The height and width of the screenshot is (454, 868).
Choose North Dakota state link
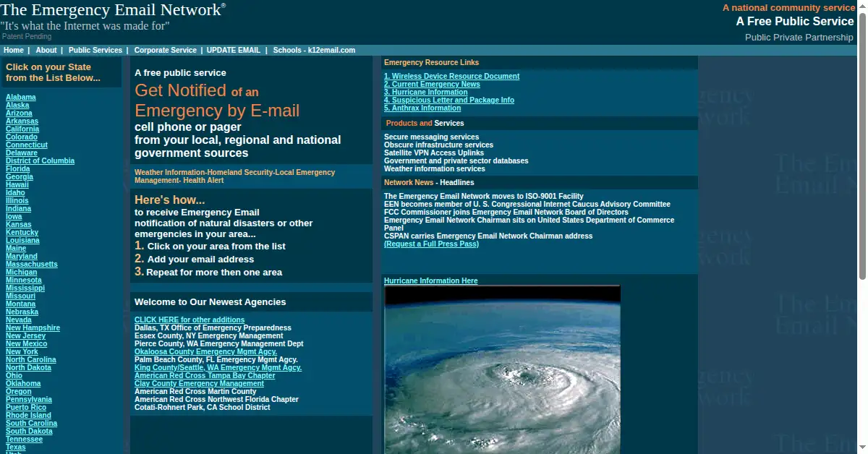28,367
